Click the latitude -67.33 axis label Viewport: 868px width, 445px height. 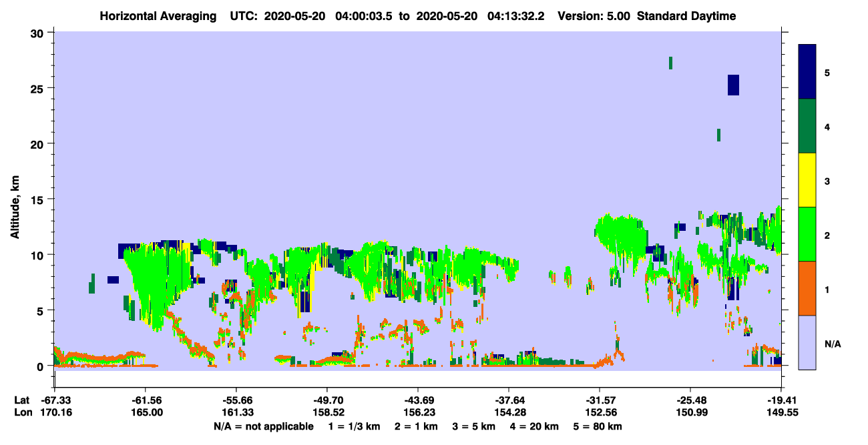click(55, 400)
